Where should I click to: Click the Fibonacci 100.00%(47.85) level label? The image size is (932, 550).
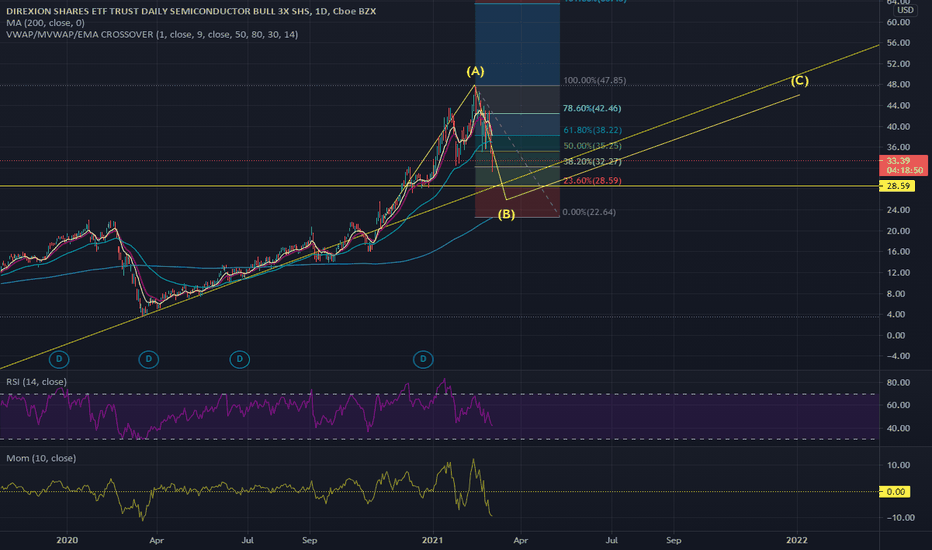(x=594, y=80)
